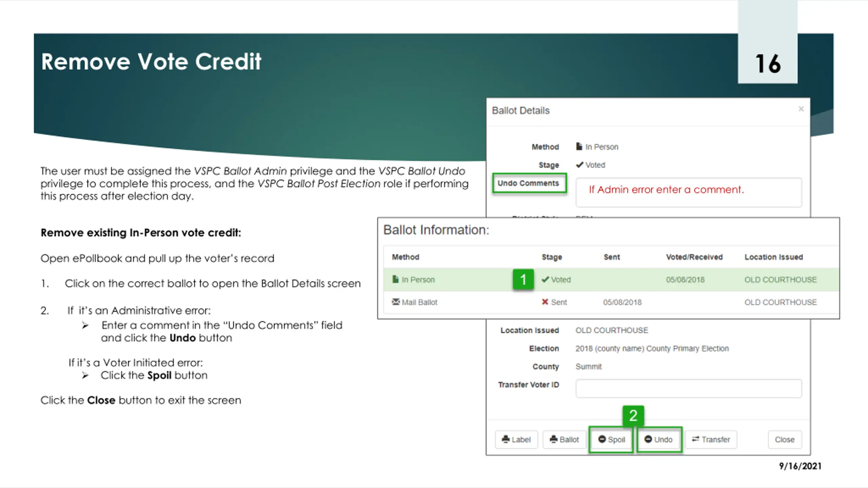The image size is (868, 488).
Task: Close Ballot Details with the X icon
Action: point(801,109)
